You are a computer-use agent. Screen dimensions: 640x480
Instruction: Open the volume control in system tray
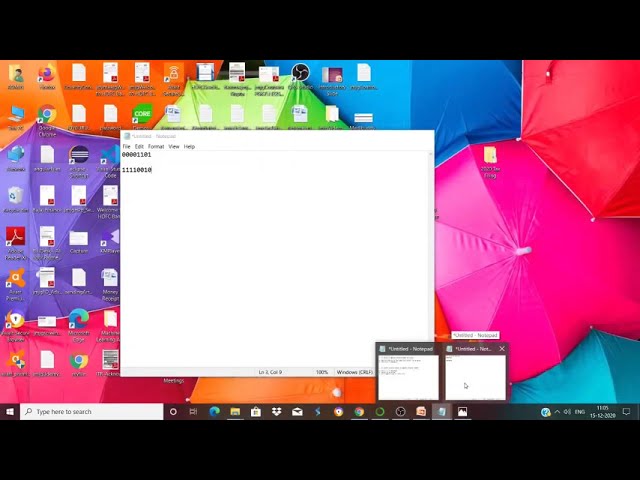coord(567,412)
